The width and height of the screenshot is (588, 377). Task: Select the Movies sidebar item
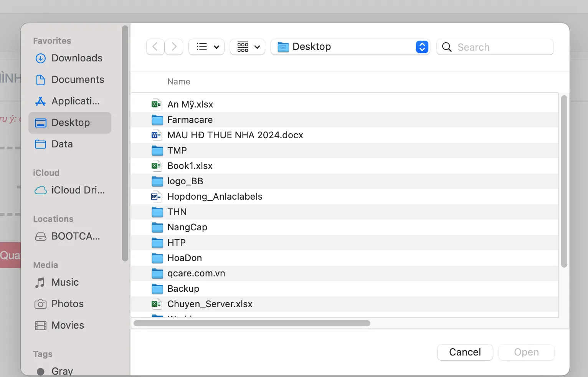(68, 325)
